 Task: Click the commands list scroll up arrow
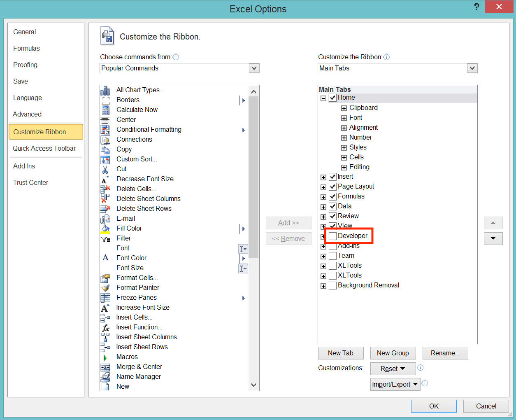coord(253,91)
